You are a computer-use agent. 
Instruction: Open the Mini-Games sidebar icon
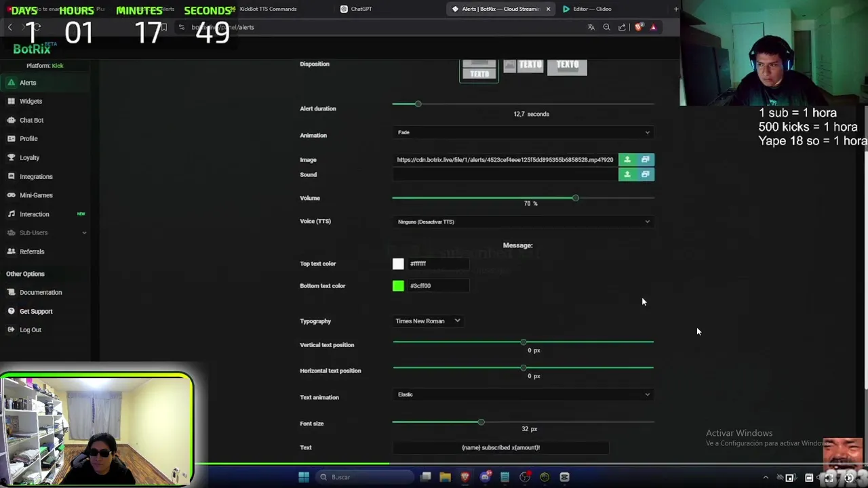point(11,195)
